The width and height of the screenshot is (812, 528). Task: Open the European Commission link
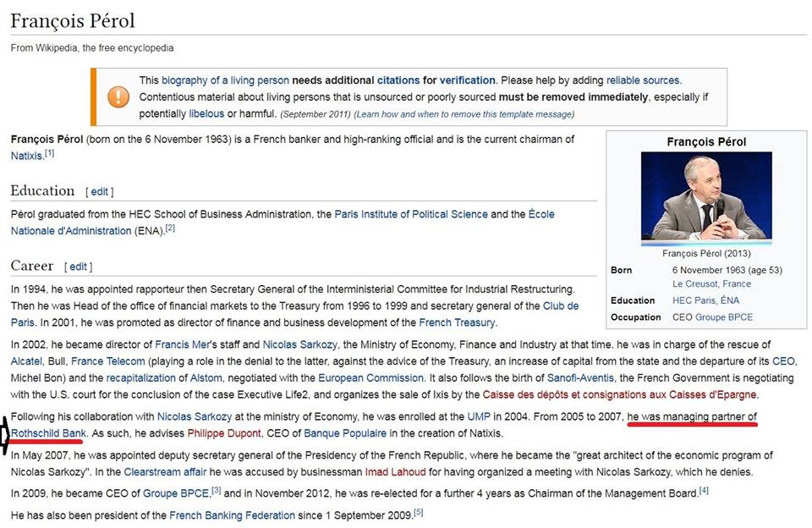click(x=370, y=377)
